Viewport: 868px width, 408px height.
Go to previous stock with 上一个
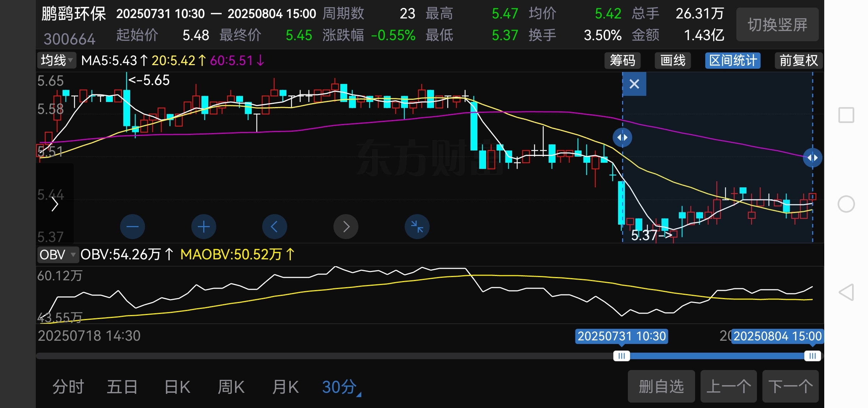(728, 386)
